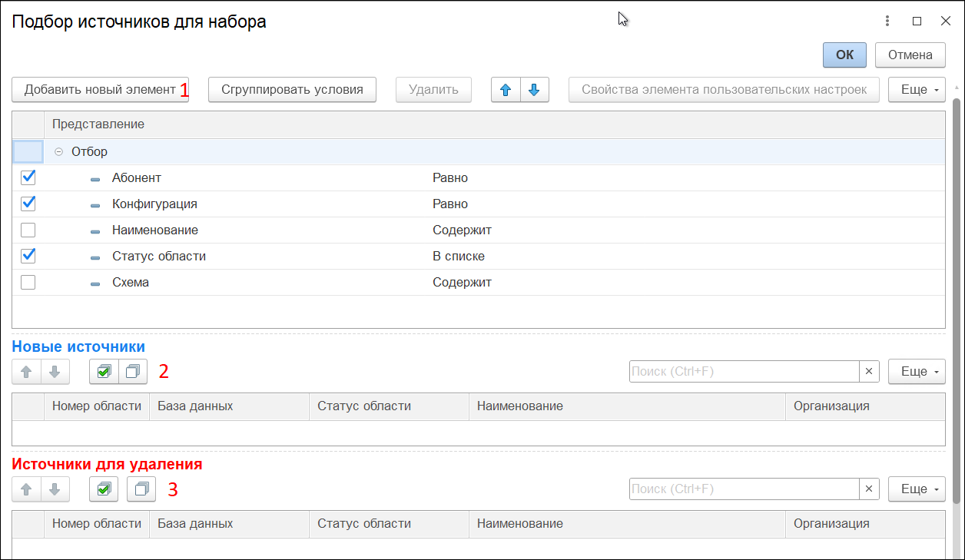Clear the Источники для удаления search field with X

pyautogui.click(x=869, y=489)
